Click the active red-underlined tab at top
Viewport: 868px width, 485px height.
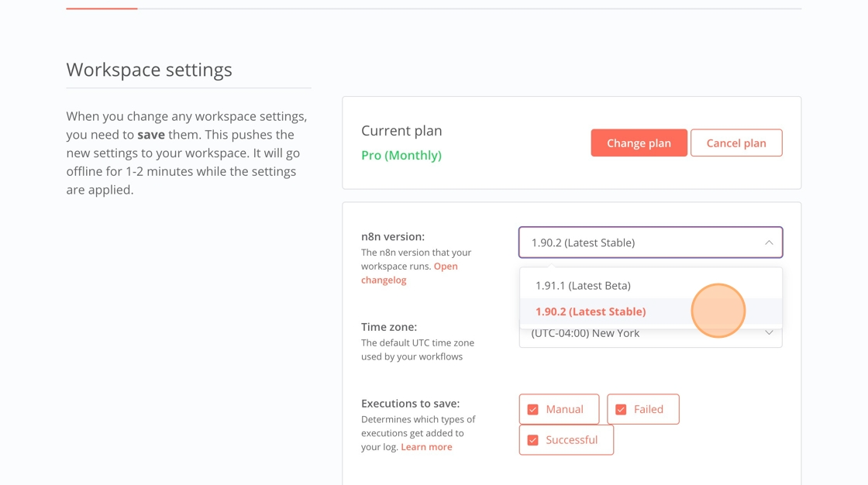[102, 8]
